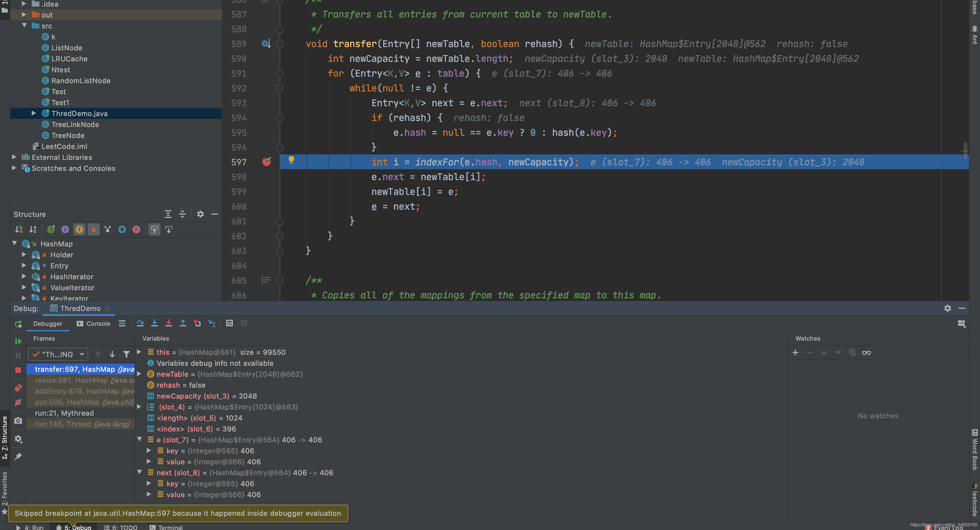Resume the program with green play button

click(18, 341)
